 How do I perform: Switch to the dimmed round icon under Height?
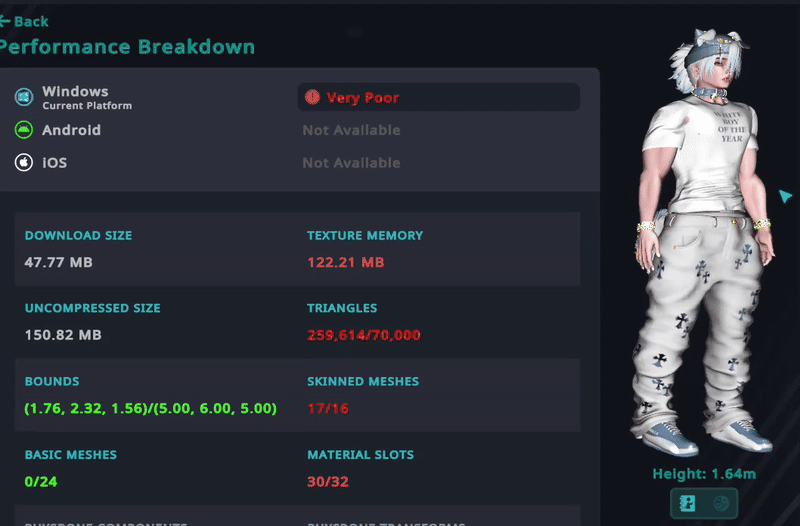pyautogui.click(x=719, y=504)
